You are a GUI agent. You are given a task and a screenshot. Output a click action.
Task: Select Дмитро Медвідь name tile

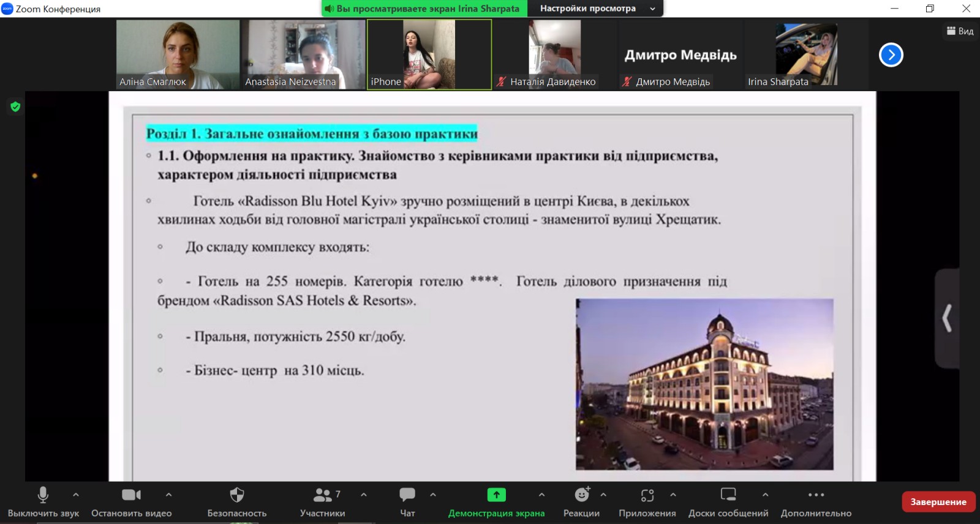680,54
